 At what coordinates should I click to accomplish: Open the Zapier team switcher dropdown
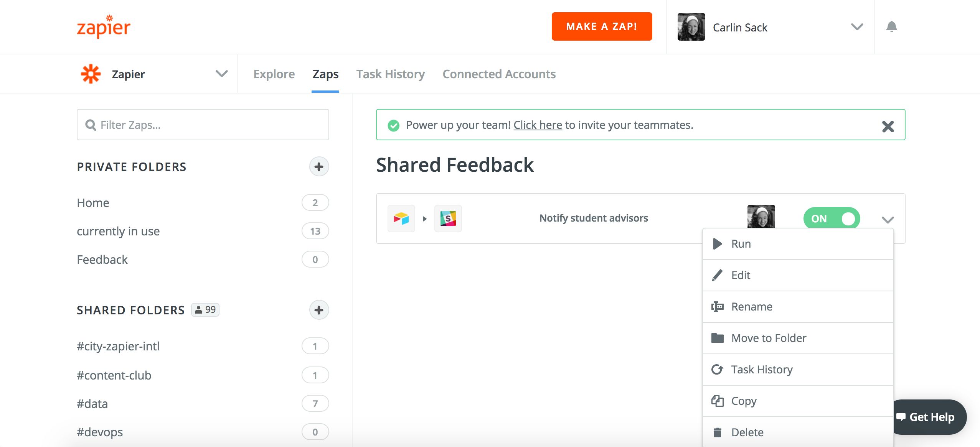[221, 74]
